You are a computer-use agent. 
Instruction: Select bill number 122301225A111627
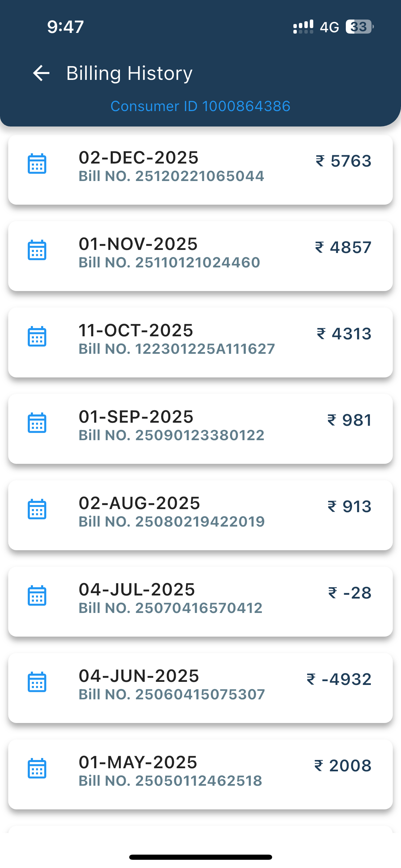coord(177,349)
